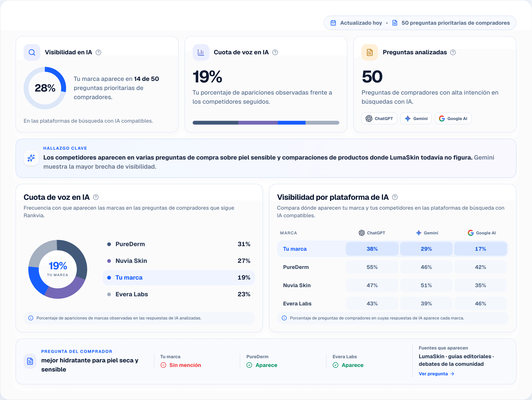Screen dimensions: 532x400
Task: Click Evera Labs Google AI cell showing 46%
Action: (480, 304)
